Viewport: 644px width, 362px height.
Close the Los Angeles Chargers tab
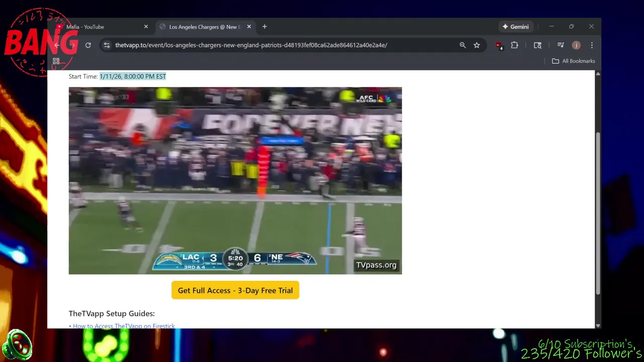click(x=249, y=27)
